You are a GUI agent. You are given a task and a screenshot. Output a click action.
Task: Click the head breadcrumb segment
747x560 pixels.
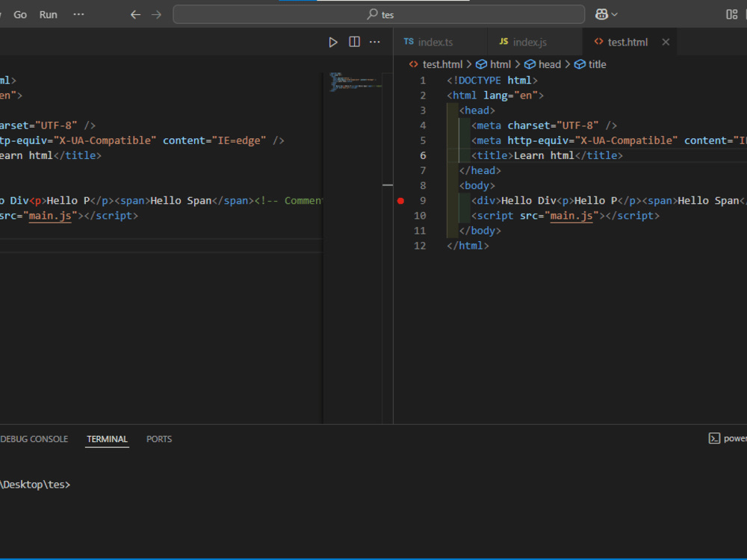point(549,64)
